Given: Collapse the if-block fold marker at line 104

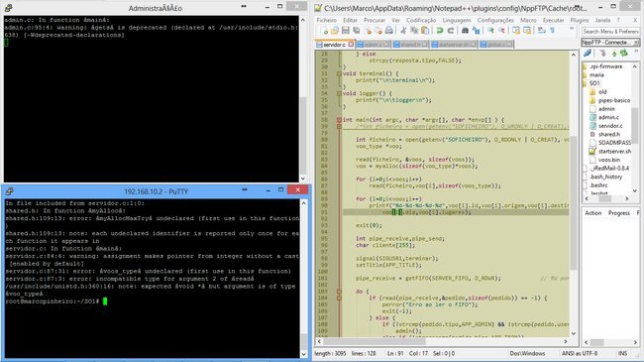Looking at the screenshot, I should [x=339, y=298].
